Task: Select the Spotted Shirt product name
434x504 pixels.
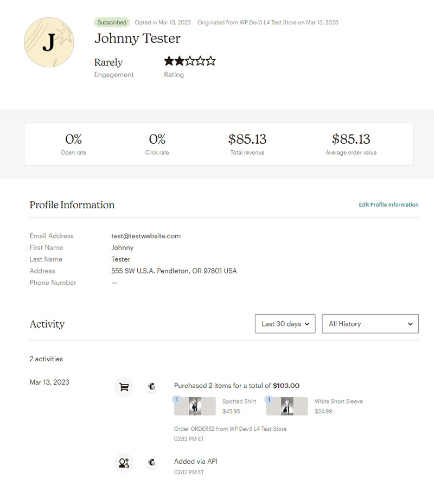Action: tap(239, 401)
